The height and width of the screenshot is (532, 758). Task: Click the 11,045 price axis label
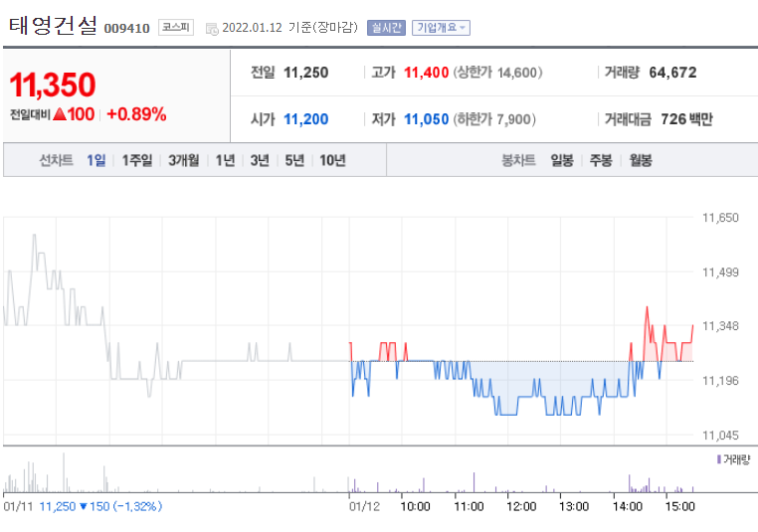pyautogui.click(x=720, y=436)
